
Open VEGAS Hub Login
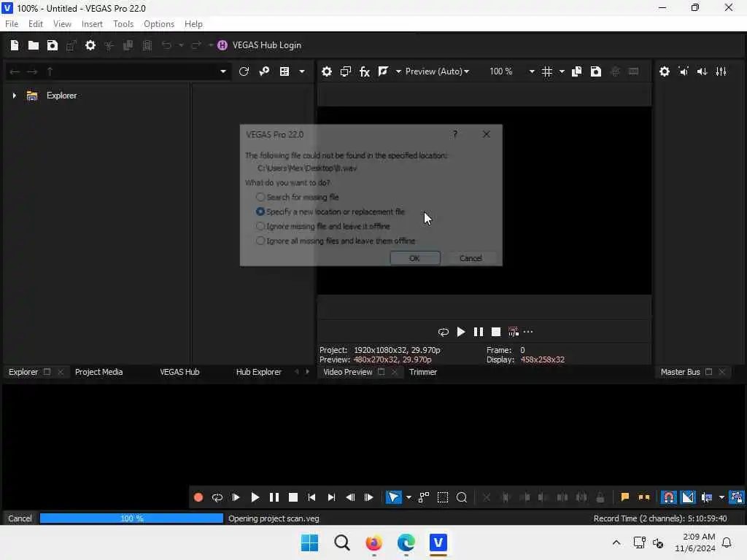click(260, 45)
